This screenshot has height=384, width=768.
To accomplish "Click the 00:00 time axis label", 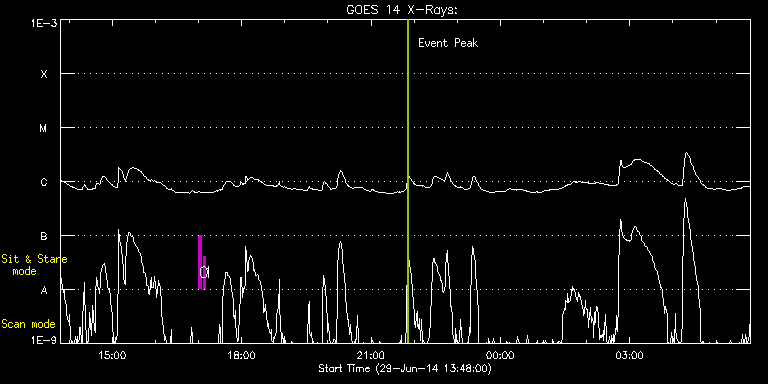I will point(500,356).
